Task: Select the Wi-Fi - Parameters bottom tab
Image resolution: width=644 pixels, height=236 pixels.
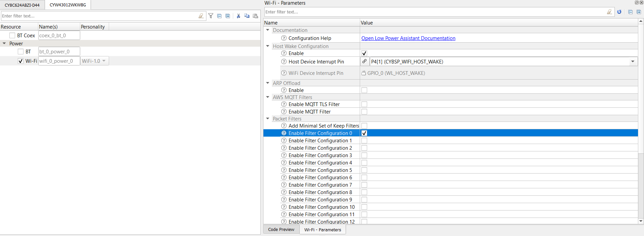Action: click(x=323, y=230)
